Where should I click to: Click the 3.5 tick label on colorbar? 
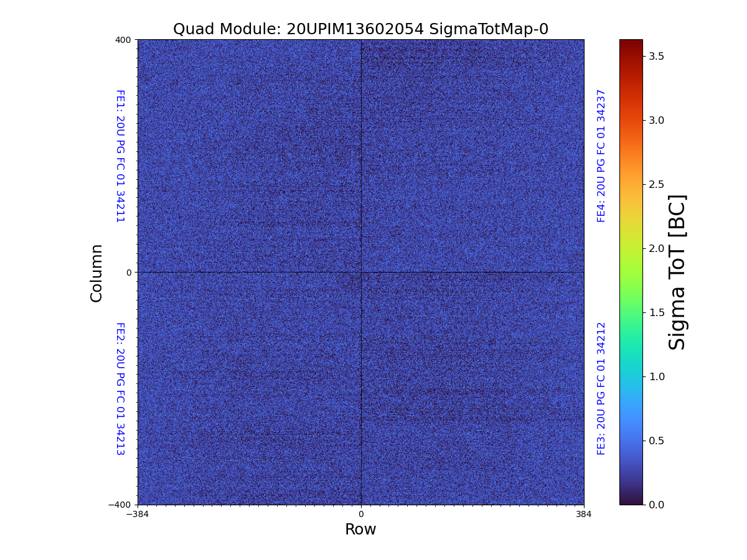657,56
